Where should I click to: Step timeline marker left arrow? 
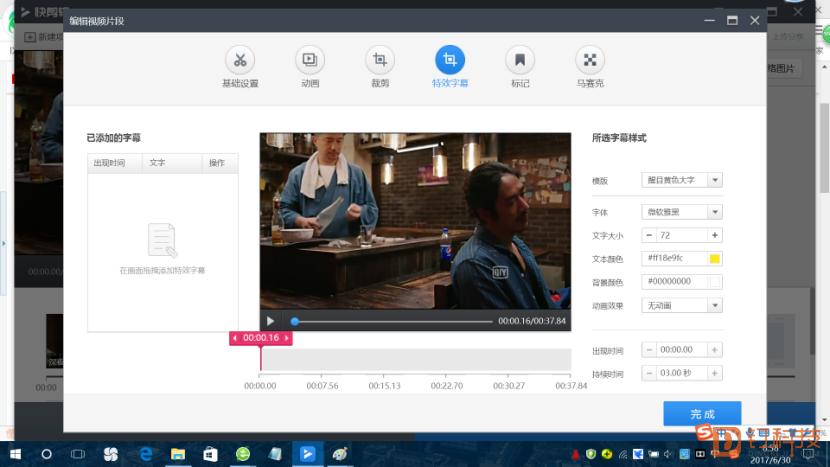[x=235, y=338]
